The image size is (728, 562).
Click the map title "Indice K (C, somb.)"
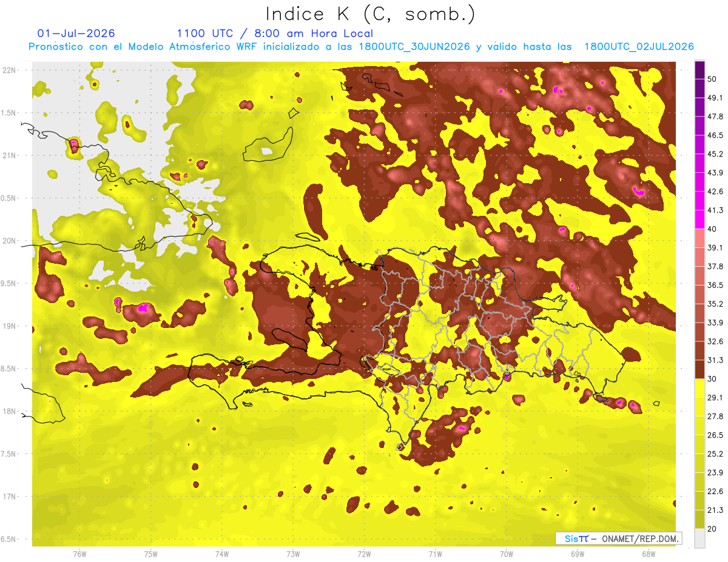tap(371, 14)
